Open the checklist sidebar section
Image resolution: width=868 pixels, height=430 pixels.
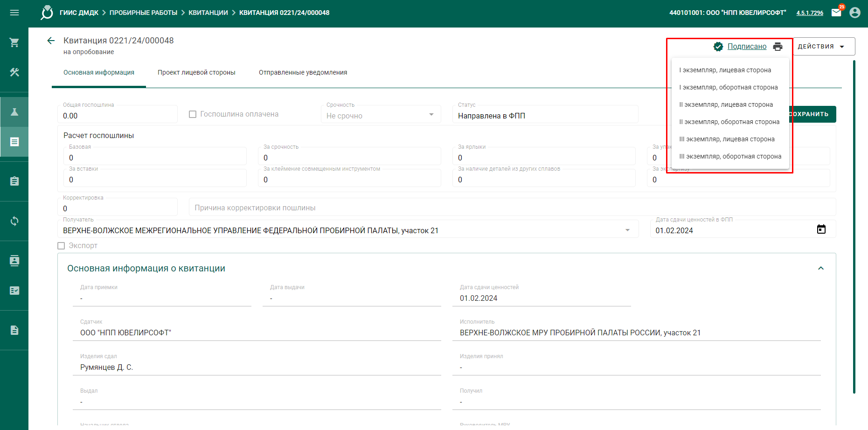click(x=14, y=291)
